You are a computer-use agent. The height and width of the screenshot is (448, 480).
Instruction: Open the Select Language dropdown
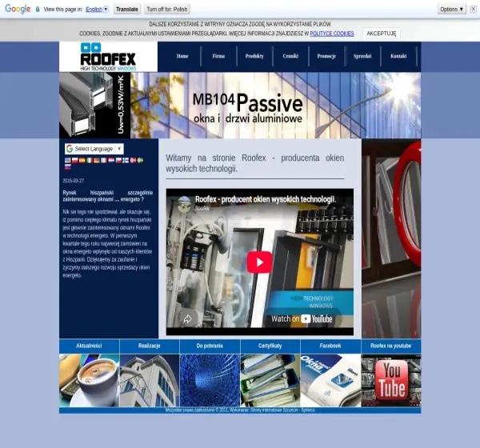tap(94, 149)
